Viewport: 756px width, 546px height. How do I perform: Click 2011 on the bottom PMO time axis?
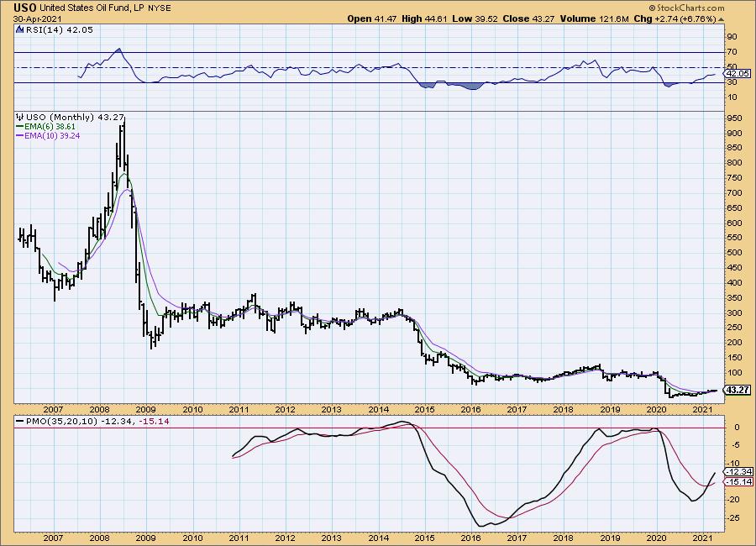[x=239, y=538]
